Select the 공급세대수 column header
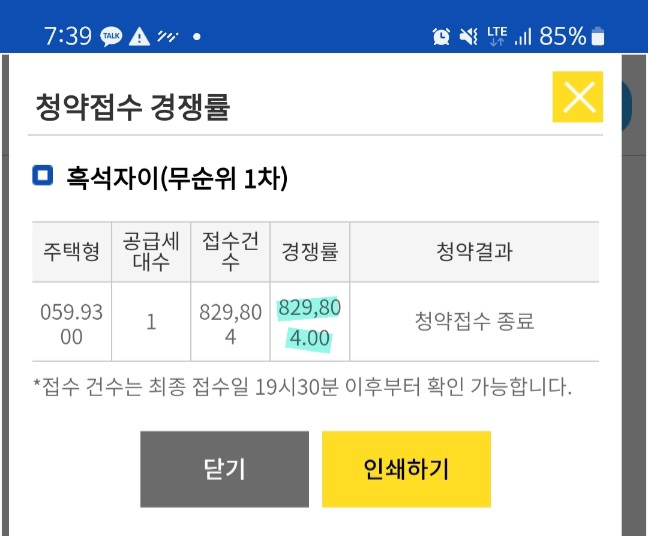This screenshot has height=536, width=648. coord(151,252)
